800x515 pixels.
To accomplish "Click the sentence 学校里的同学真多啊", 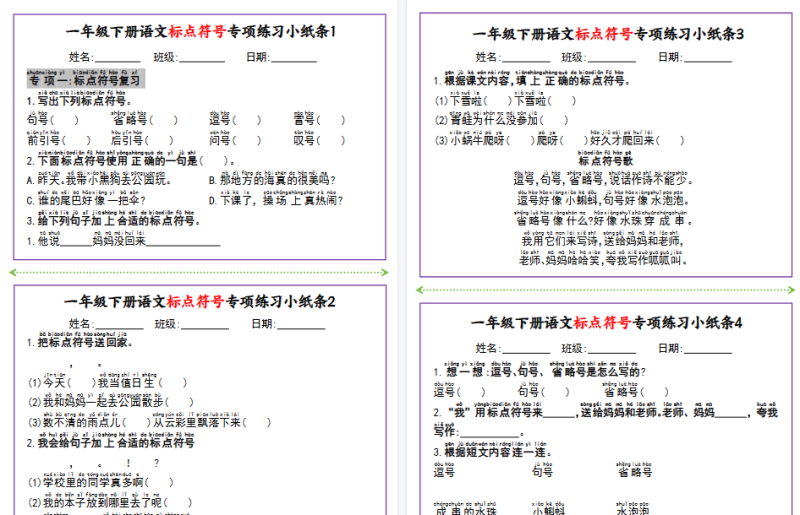I will 101,482.
